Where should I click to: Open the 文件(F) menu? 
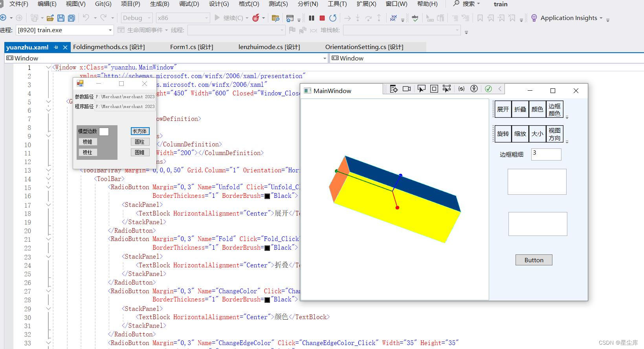point(18,4)
